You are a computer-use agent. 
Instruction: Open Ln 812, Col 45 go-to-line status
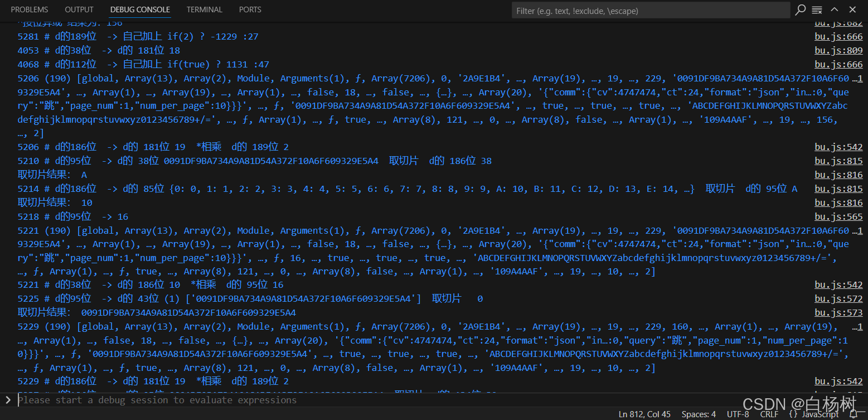coord(644,414)
